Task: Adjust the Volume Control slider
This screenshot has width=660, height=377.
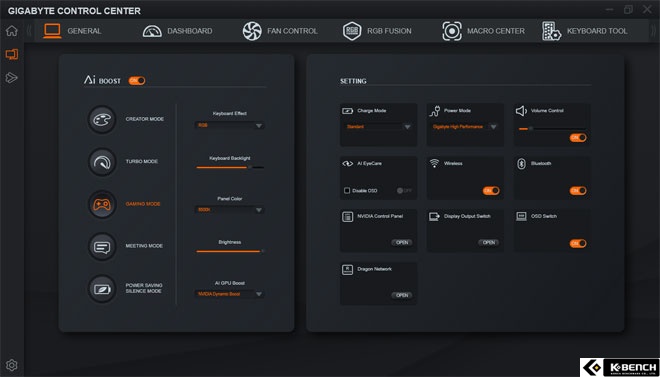Action: click(552, 128)
